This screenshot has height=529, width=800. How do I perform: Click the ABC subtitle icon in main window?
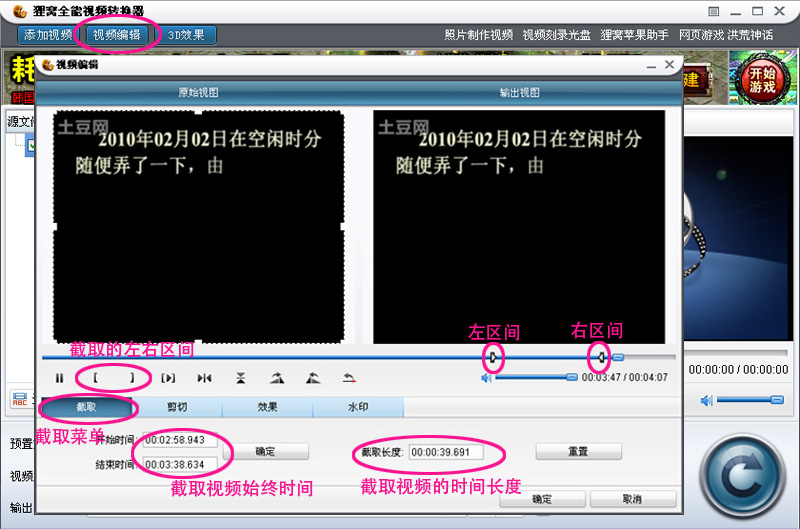point(19,398)
